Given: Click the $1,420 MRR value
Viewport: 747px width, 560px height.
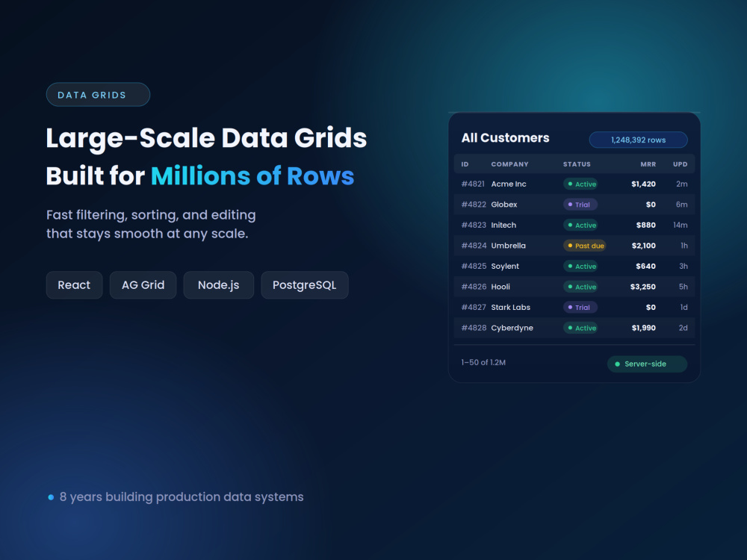Looking at the screenshot, I should [644, 184].
